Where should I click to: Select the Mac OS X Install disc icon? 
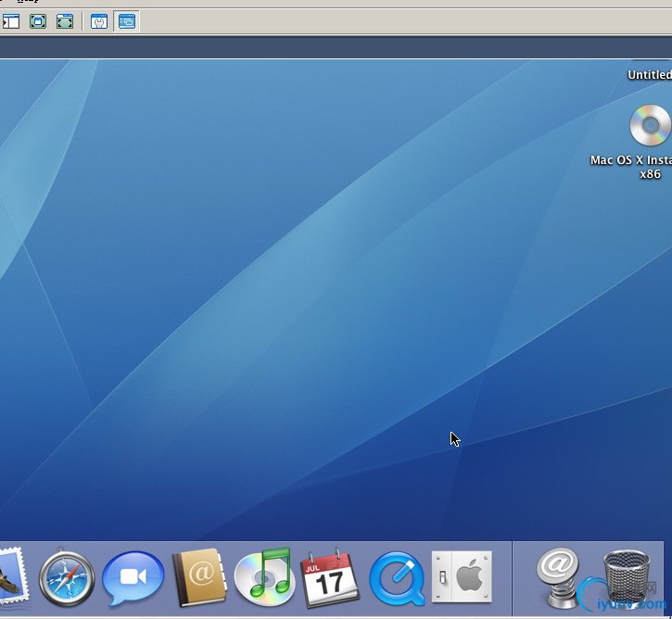coord(650,125)
